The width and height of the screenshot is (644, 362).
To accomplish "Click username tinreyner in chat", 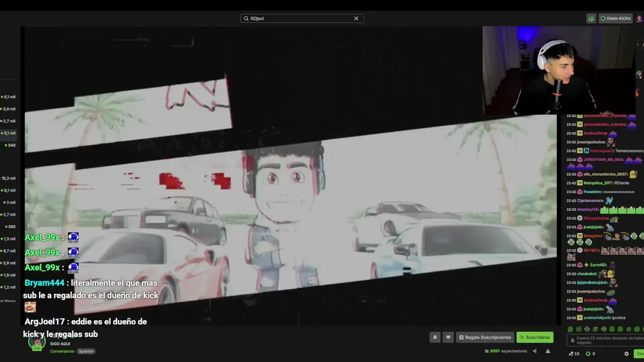I will (592, 235).
